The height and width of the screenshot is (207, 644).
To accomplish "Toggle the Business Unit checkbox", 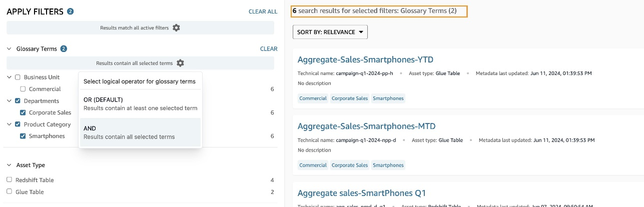I will click(x=18, y=77).
